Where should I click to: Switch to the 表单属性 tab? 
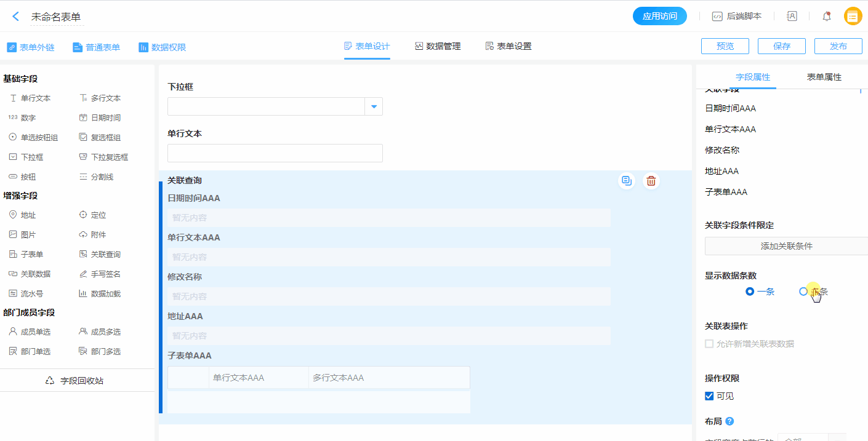(824, 77)
